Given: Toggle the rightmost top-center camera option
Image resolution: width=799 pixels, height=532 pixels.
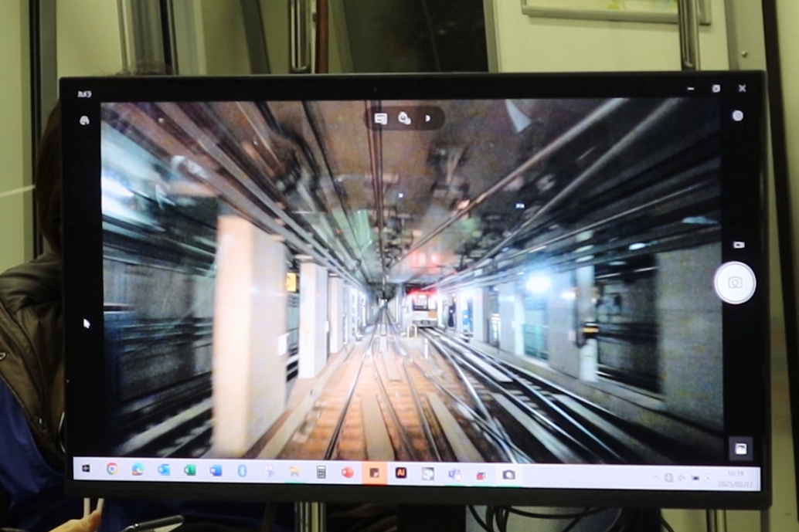Looking at the screenshot, I should 427,118.
